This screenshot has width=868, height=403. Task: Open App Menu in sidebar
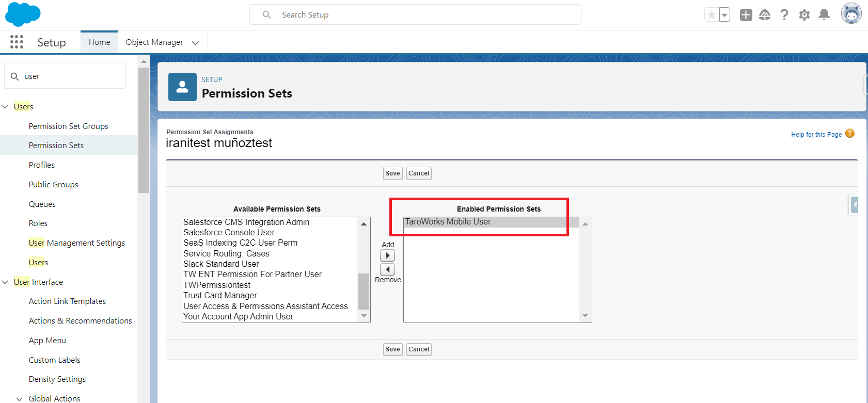pos(48,341)
